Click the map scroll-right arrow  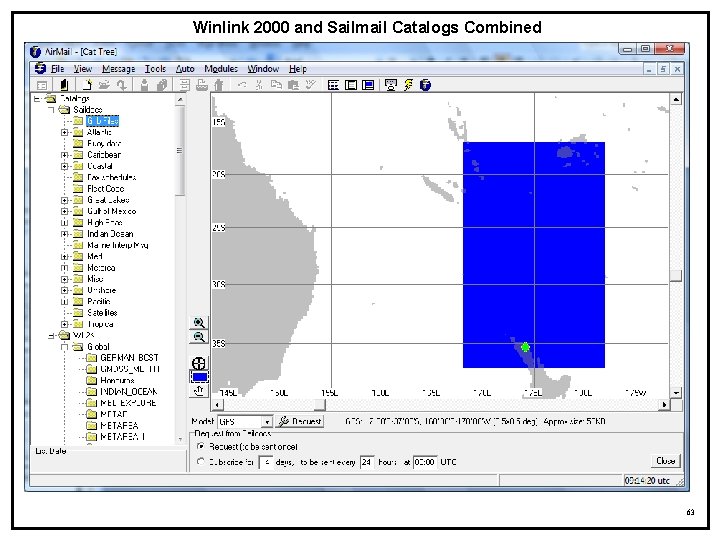coord(664,405)
